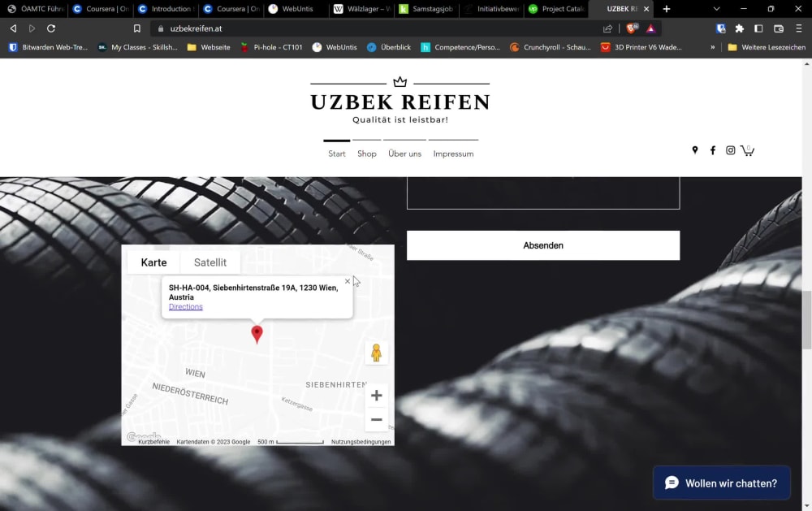Switch to the Initiativbewerbung browser tab
The height and width of the screenshot is (511, 812).
tap(491, 9)
